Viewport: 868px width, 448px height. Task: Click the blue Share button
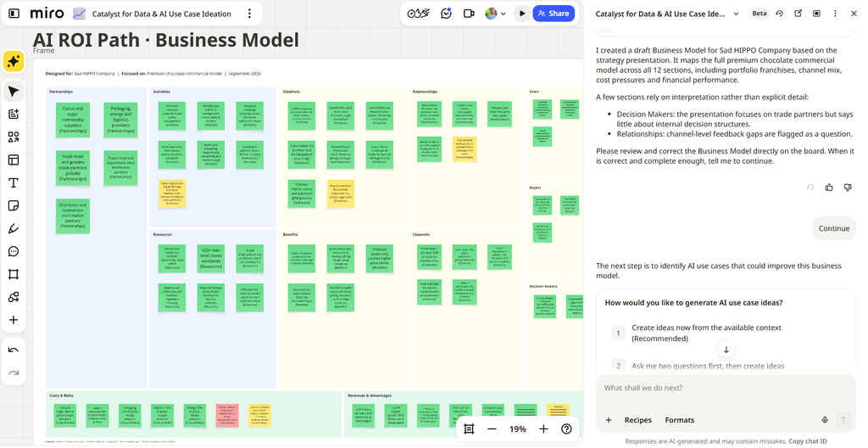(x=554, y=14)
